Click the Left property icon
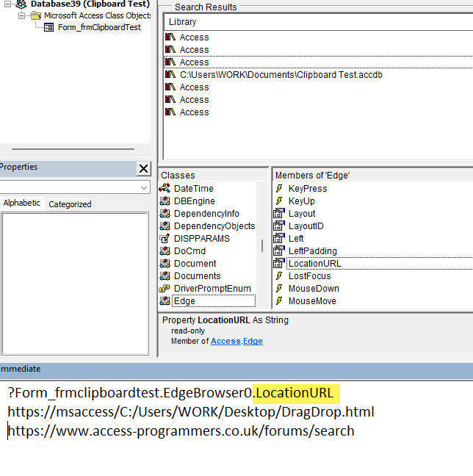Image resolution: width=473 pixels, height=476 pixels. click(279, 238)
